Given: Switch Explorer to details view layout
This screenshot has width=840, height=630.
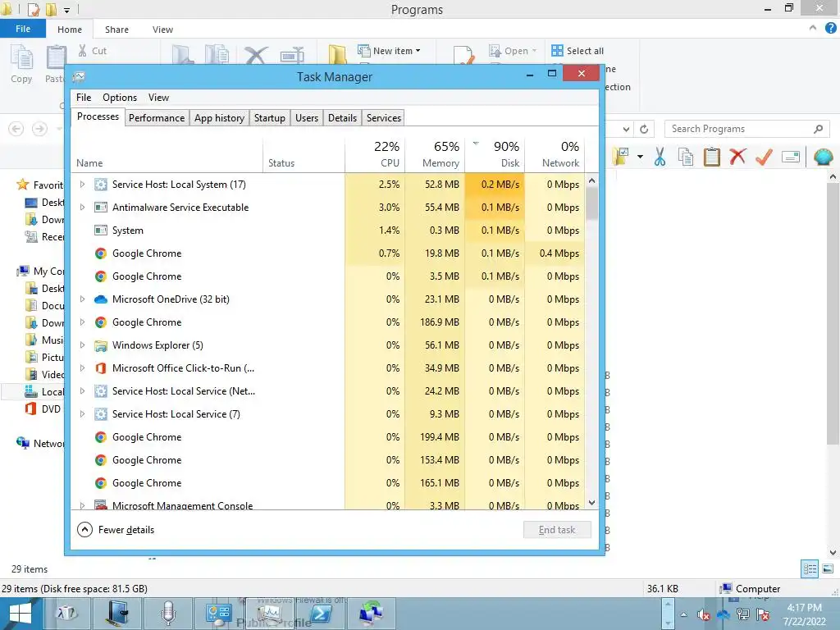Looking at the screenshot, I should tap(810, 569).
